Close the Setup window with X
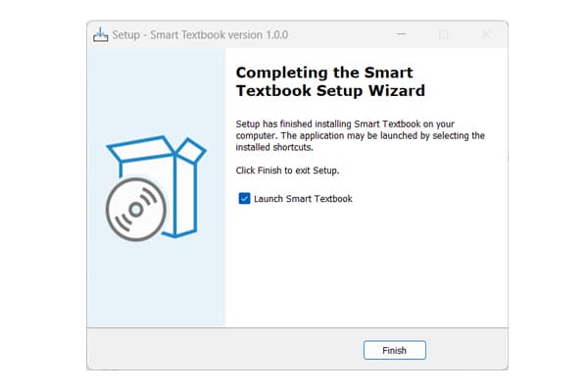 tap(486, 35)
